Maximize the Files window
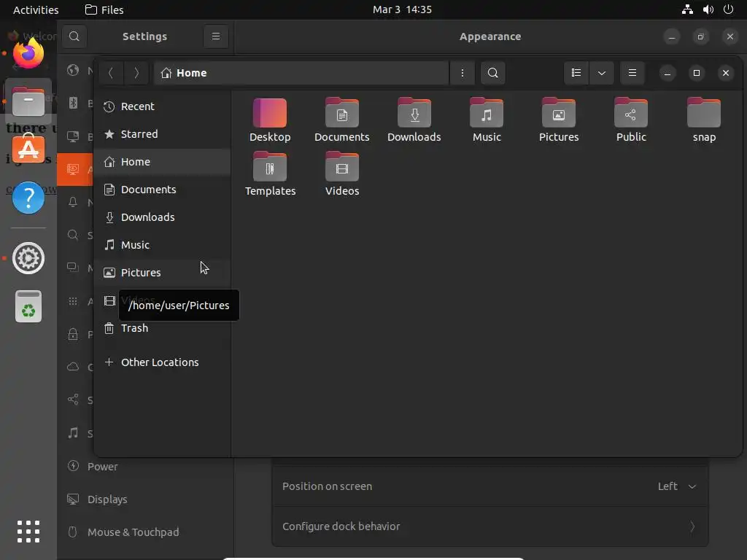Screen dimensions: 747x560 (697, 73)
